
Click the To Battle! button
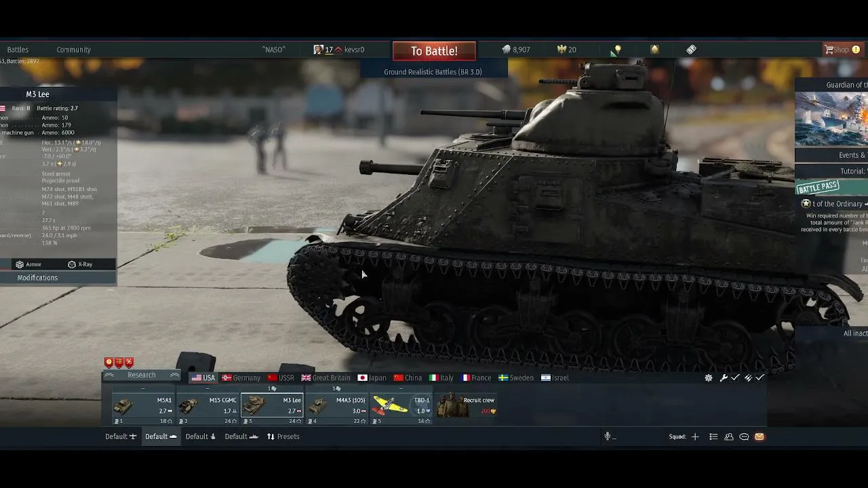click(434, 51)
